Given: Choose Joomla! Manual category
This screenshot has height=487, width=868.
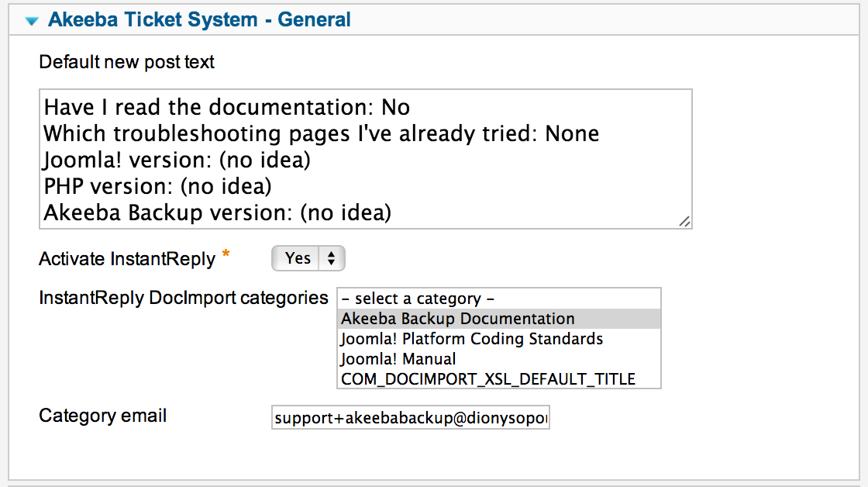Looking at the screenshot, I should coord(499,358).
